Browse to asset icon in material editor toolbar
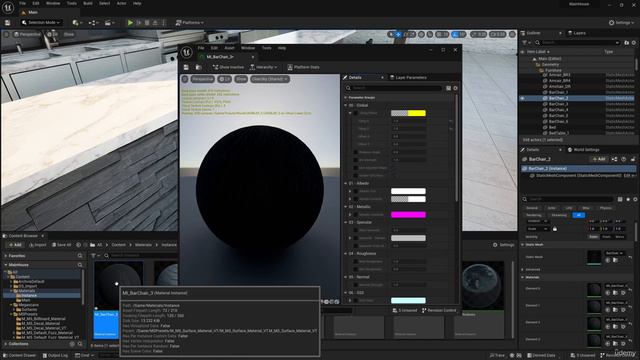 click(198, 67)
